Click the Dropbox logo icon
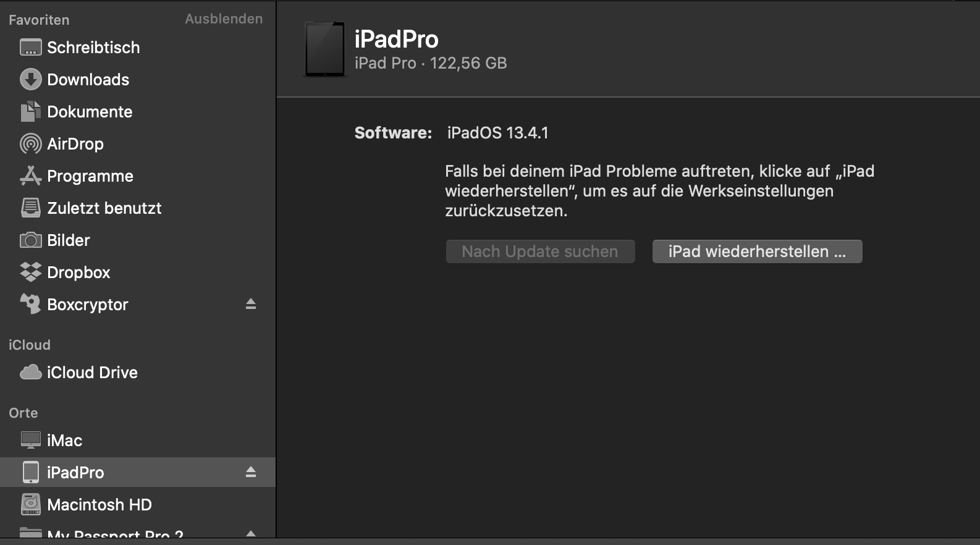Image resolution: width=980 pixels, height=545 pixels. (x=30, y=272)
